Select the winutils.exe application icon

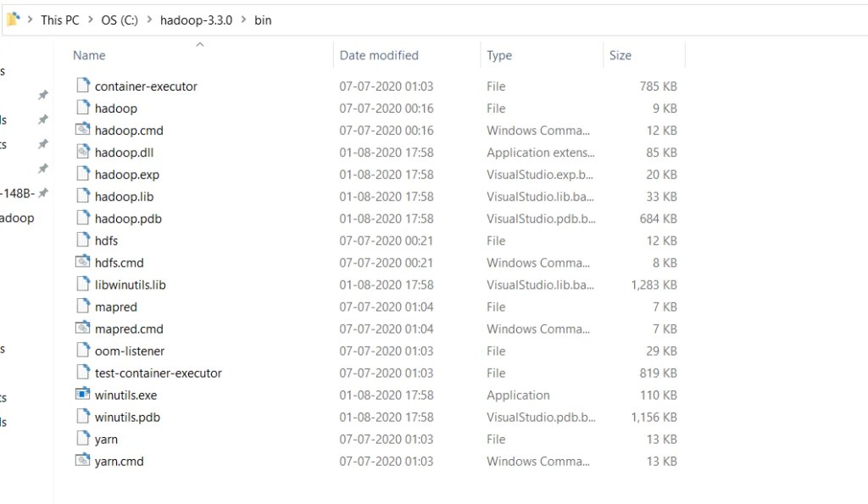point(84,395)
